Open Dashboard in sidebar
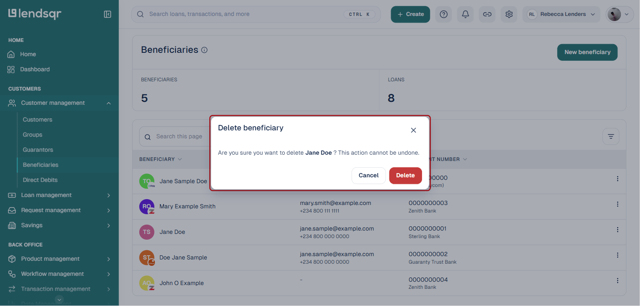The image size is (644, 306). 35,70
